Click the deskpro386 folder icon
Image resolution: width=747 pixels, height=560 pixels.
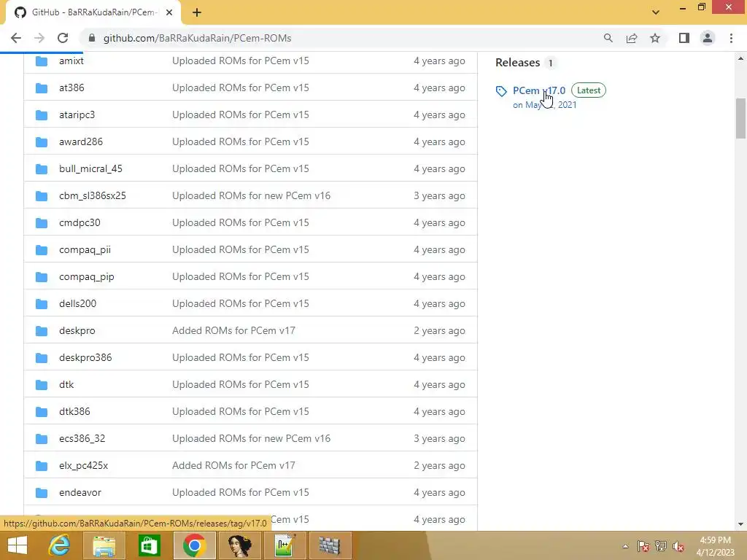click(42, 357)
